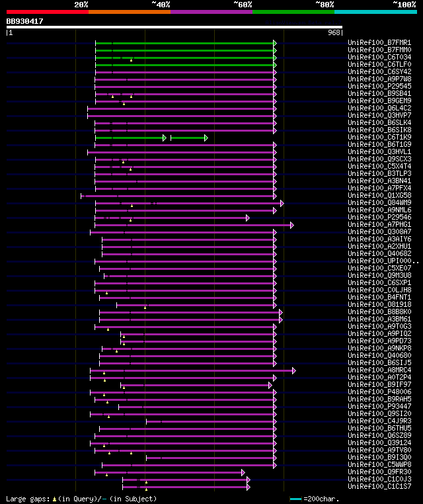
Task: Click the UniRef100_Q9M3U8 label
Action: click(x=379, y=275)
